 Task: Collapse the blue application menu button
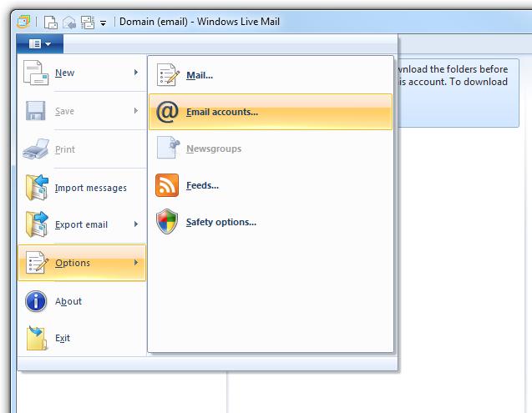(39, 43)
